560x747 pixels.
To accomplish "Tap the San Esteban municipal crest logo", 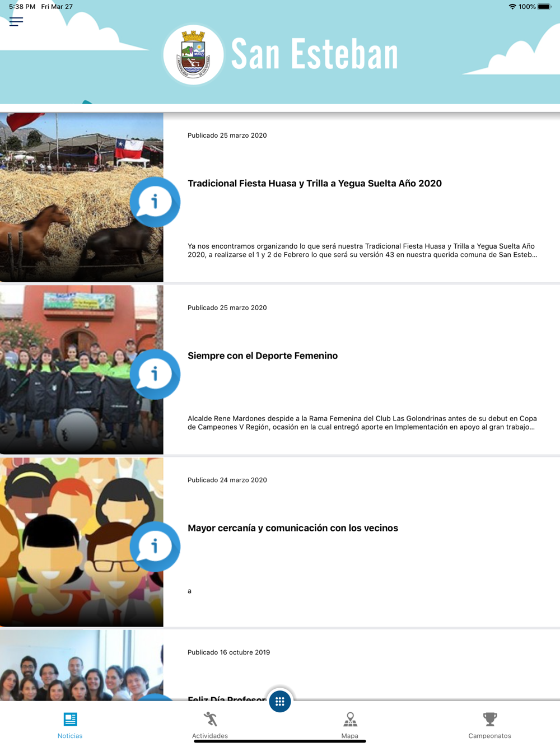I will pyautogui.click(x=193, y=55).
